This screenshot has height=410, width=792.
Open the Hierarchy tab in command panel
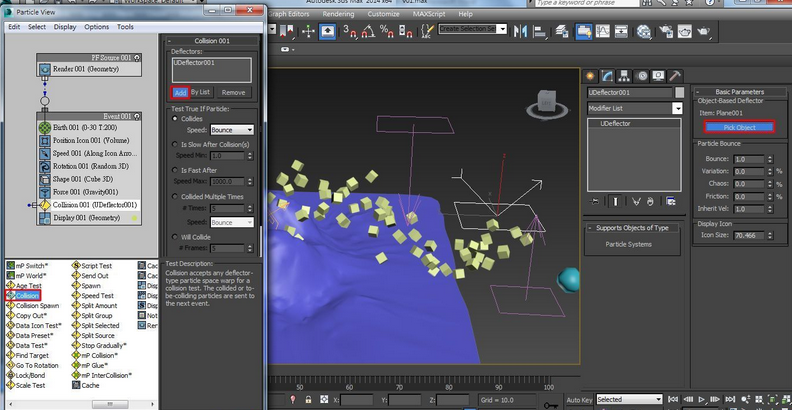[624, 76]
